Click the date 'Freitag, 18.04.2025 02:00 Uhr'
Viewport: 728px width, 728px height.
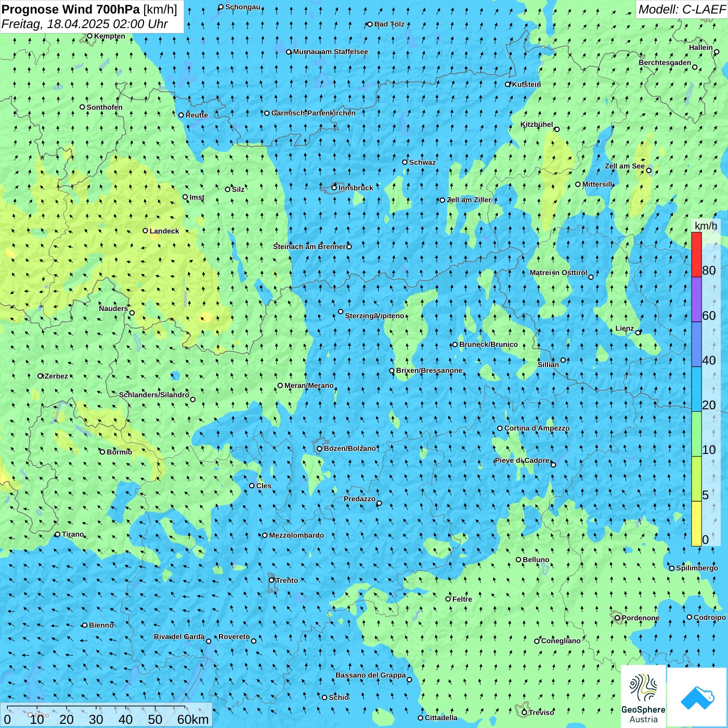(x=85, y=24)
